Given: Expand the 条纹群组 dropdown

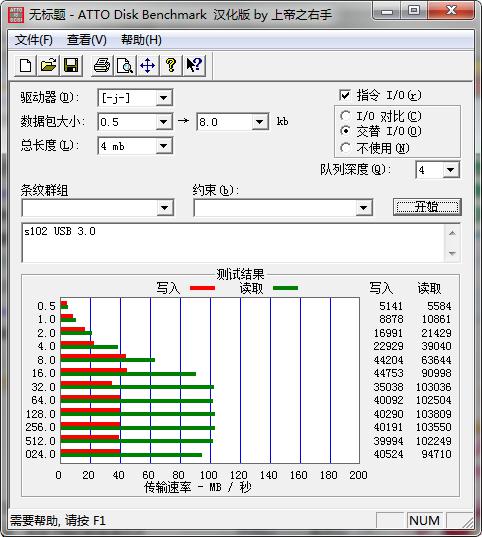Looking at the screenshot, I should click(165, 208).
